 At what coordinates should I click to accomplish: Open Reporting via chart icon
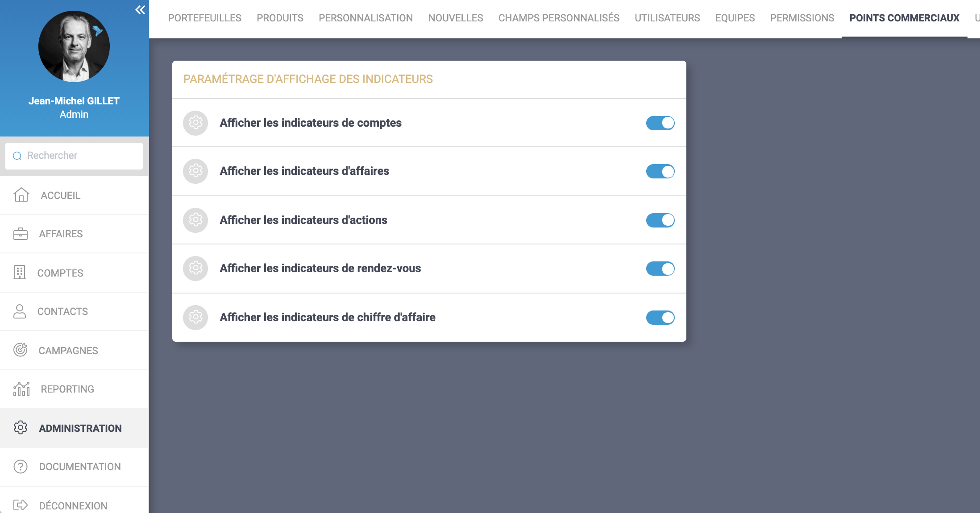coord(21,389)
